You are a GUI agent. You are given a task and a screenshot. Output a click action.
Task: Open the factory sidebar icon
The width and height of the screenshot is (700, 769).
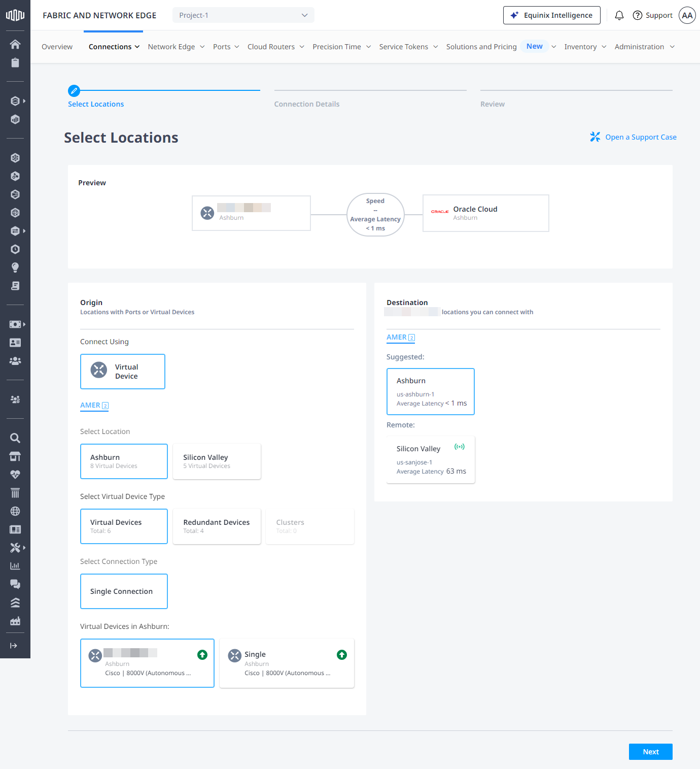pos(15,621)
